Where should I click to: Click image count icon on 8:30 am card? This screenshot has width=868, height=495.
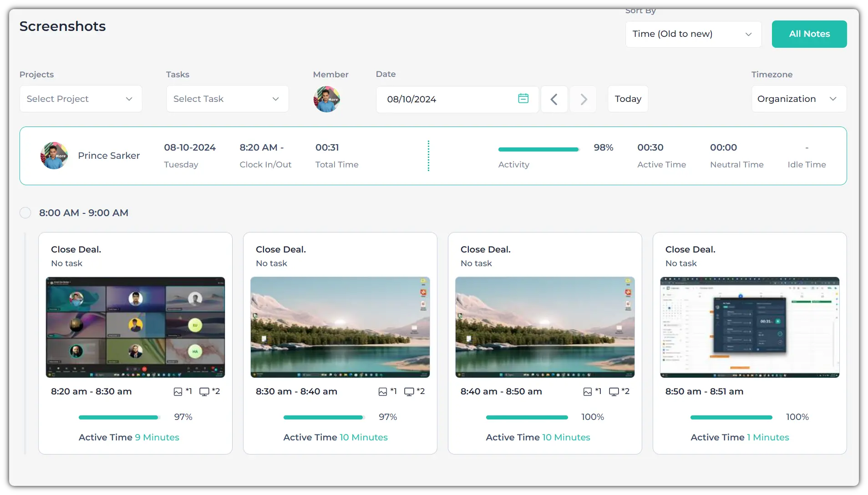383,392
